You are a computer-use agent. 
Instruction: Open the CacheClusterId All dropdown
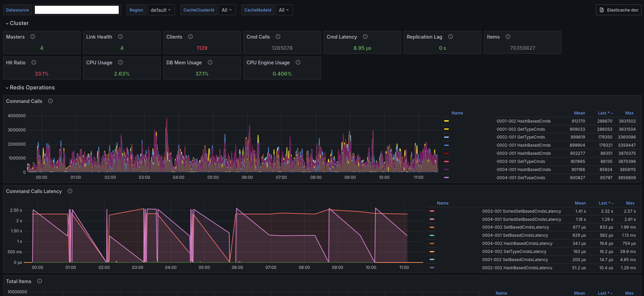(227, 10)
